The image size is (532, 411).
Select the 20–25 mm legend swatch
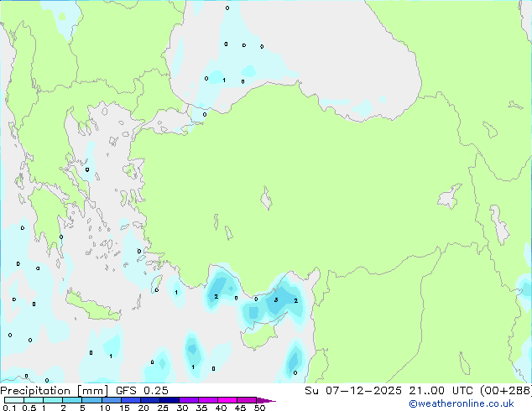tap(149, 400)
